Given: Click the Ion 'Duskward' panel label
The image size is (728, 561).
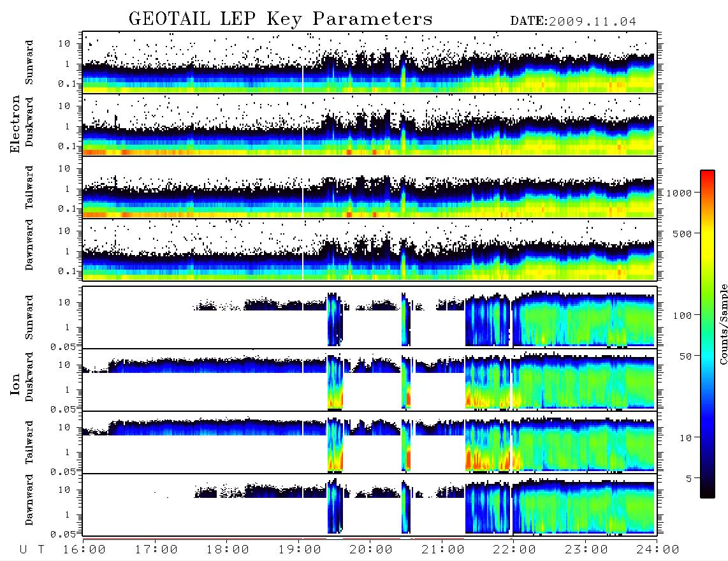Looking at the screenshot, I should pyautogui.click(x=29, y=377).
